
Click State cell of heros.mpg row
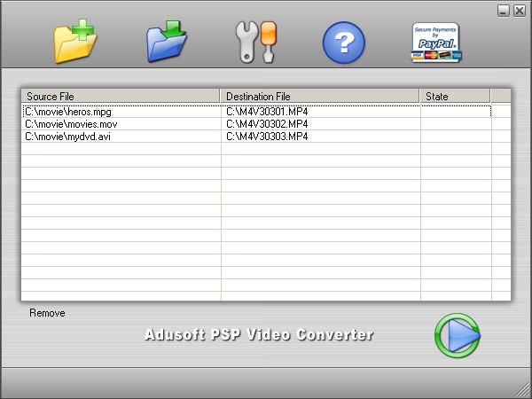point(456,112)
